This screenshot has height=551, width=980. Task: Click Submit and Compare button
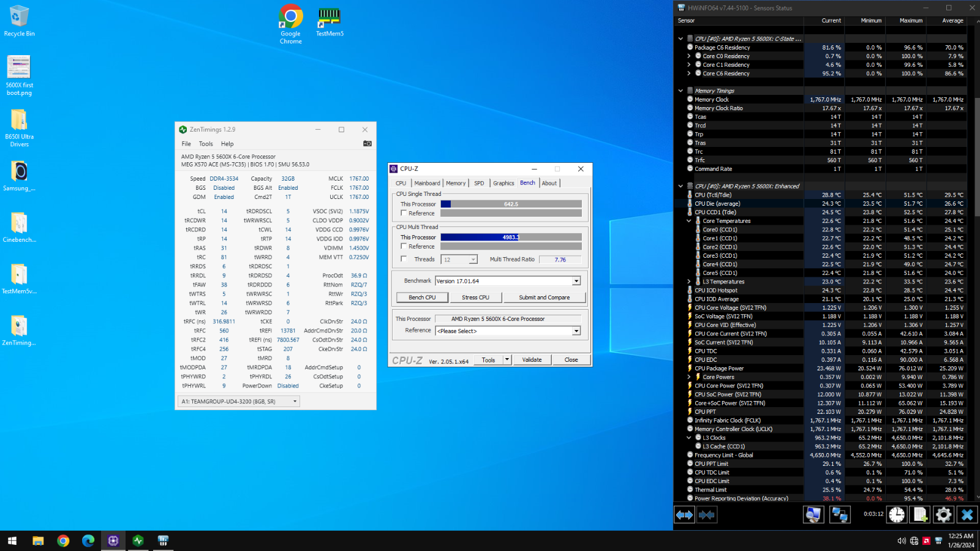tap(545, 298)
